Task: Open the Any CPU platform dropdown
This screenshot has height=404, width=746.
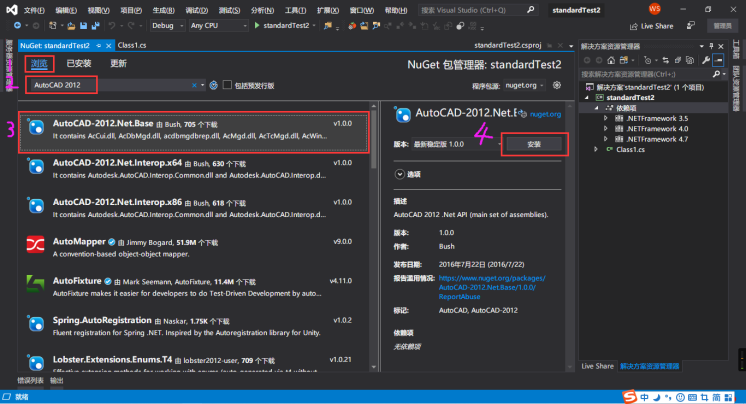Action: (x=218, y=26)
